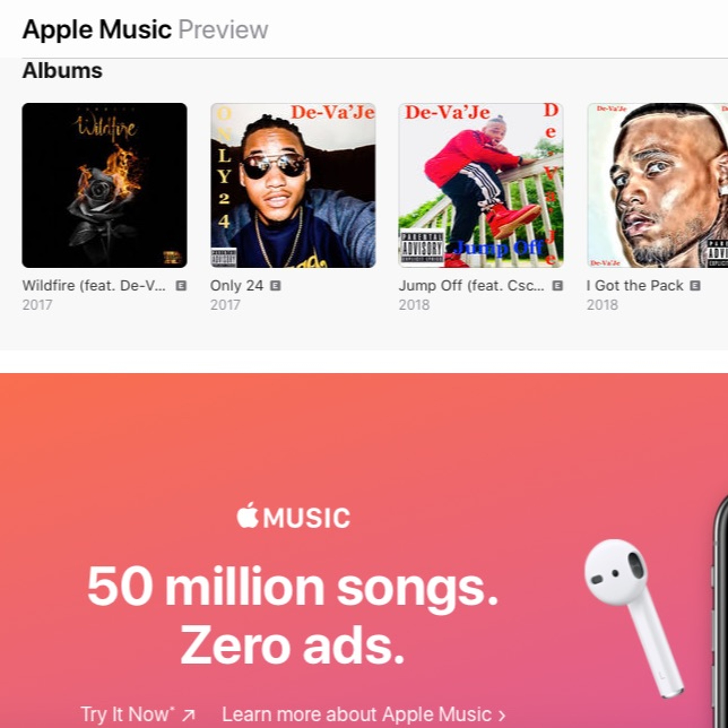Click the explicit badge next to I Got the Pack

point(695,286)
